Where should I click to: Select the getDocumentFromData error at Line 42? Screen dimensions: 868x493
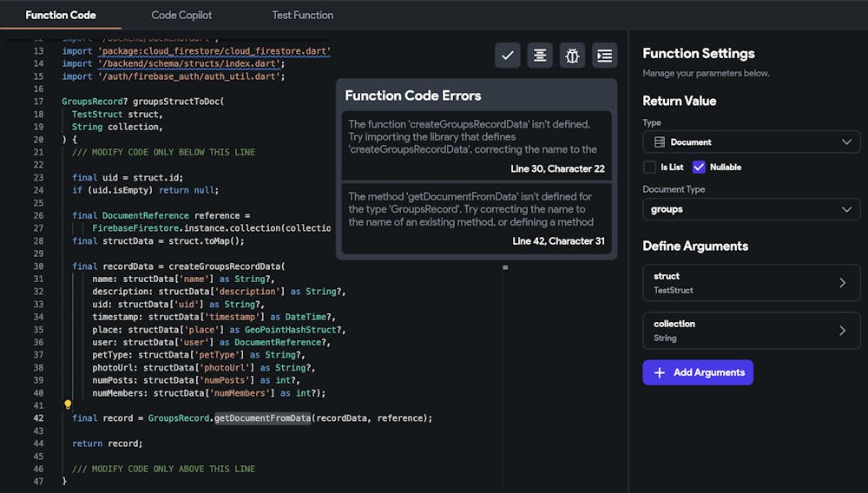(x=477, y=217)
